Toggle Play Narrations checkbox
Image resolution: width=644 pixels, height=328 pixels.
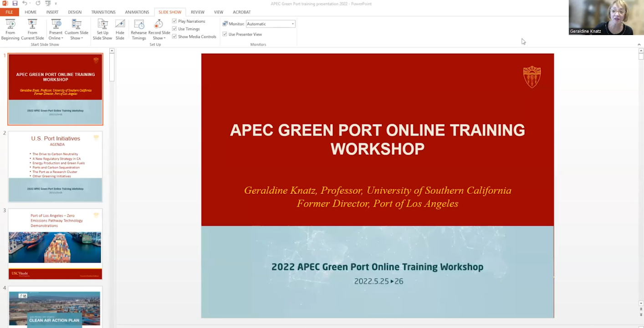click(x=174, y=21)
